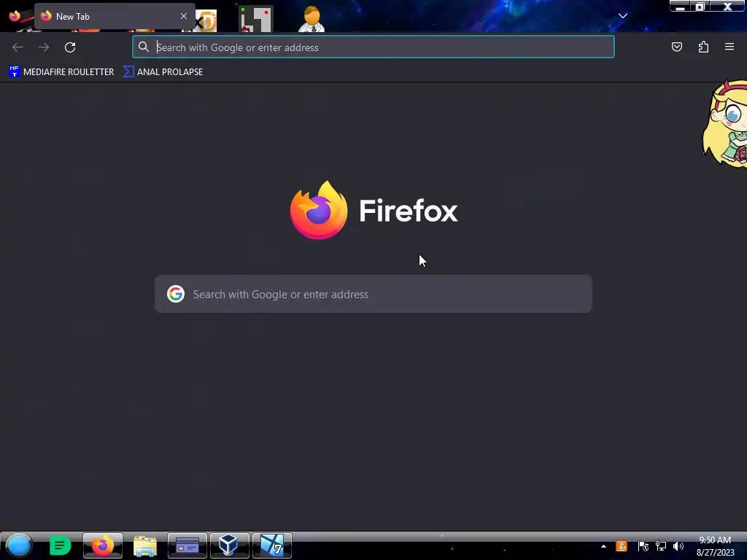Open the VirtualBox taskbar icon
Viewport: 747px width, 560px height.
pos(229,545)
